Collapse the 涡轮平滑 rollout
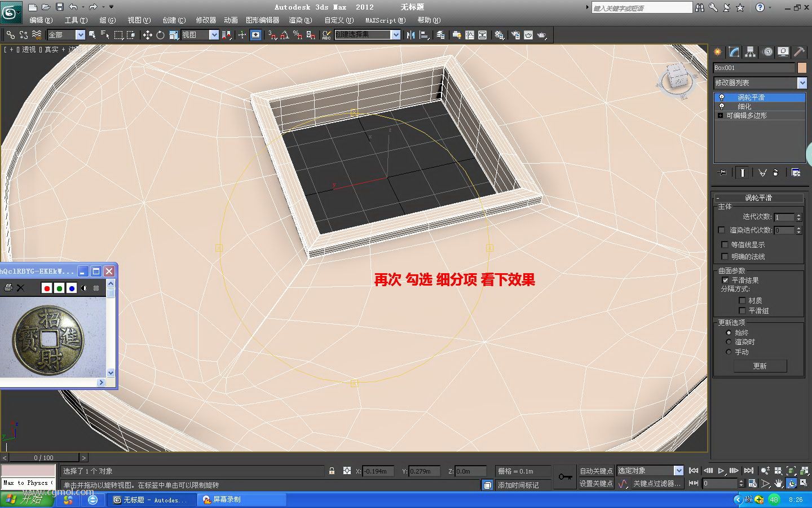Image resolution: width=812 pixels, height=508 pixels. tap(758, 198)
